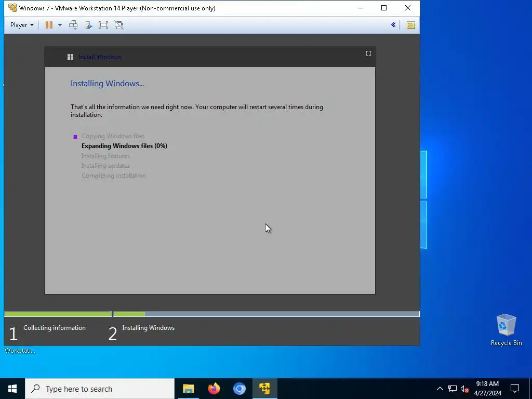Launch Chromium browser from the taskbar
The width and height of the screenshot is (532, 399).
(x=239, y=389)
